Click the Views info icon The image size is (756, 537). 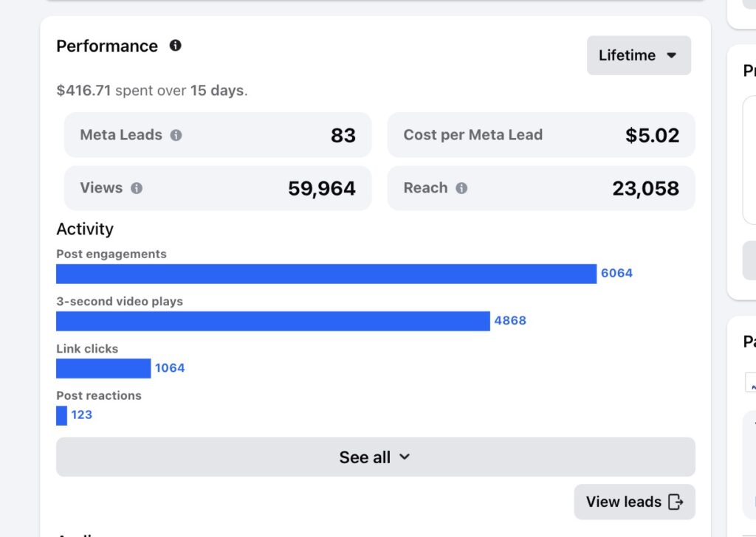pos(136,187)
